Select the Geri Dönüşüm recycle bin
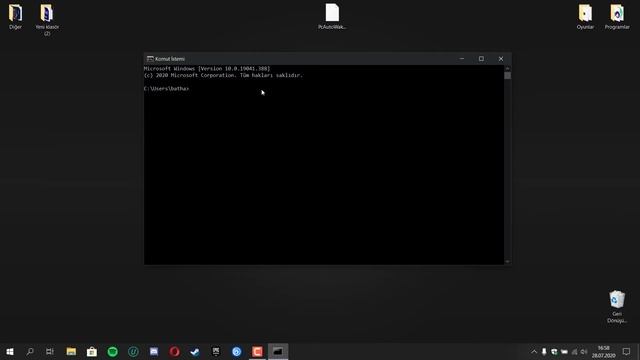Image resolution: width=640 pixels, height=360 pixels. click(x=617, y=307)
